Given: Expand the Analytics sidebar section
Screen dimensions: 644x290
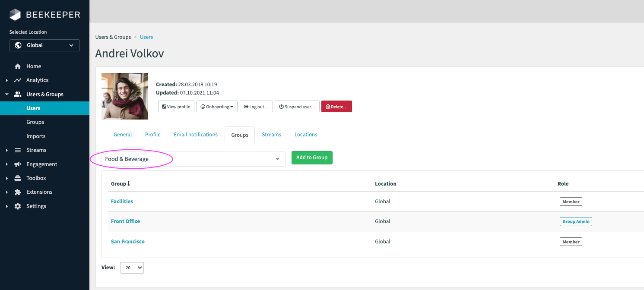Looking at the screenshot, I should click(6, 80).
